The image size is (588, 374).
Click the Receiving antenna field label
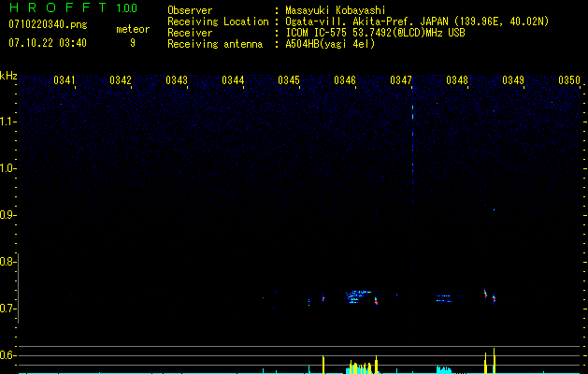(215, 44)
